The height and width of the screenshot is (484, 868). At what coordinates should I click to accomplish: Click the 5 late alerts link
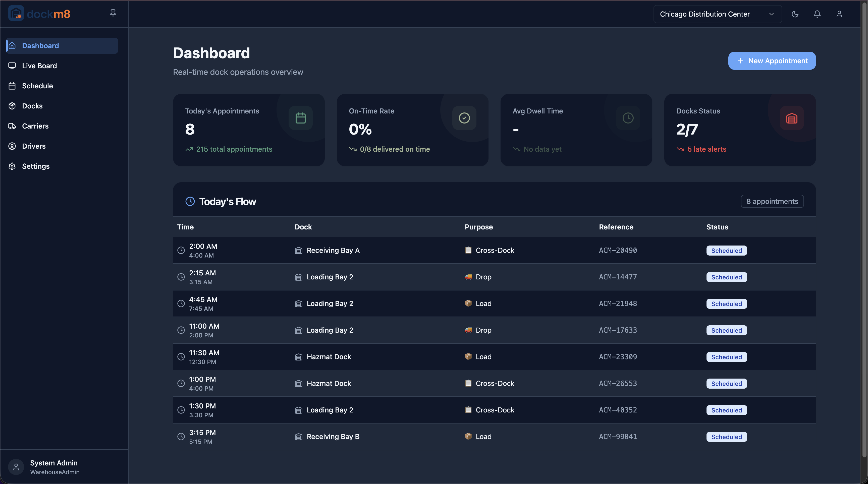707,149
